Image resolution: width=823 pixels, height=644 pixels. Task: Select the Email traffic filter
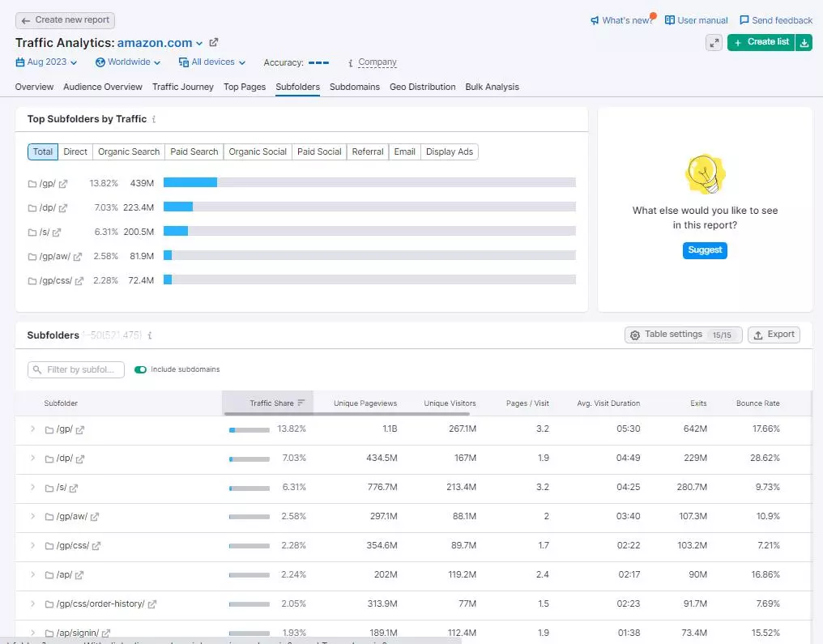click(x=405, y=151)
